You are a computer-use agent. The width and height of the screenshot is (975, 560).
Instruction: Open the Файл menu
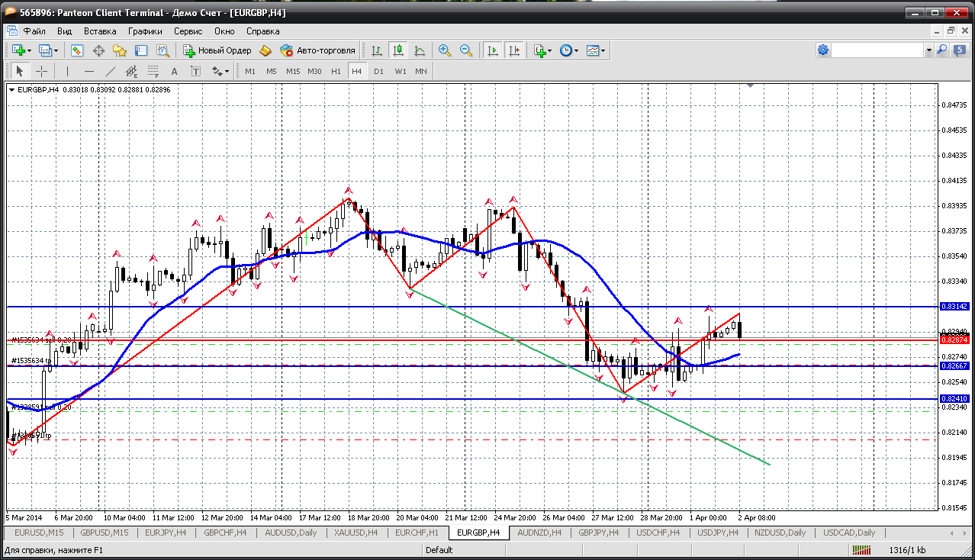(34, 31)
